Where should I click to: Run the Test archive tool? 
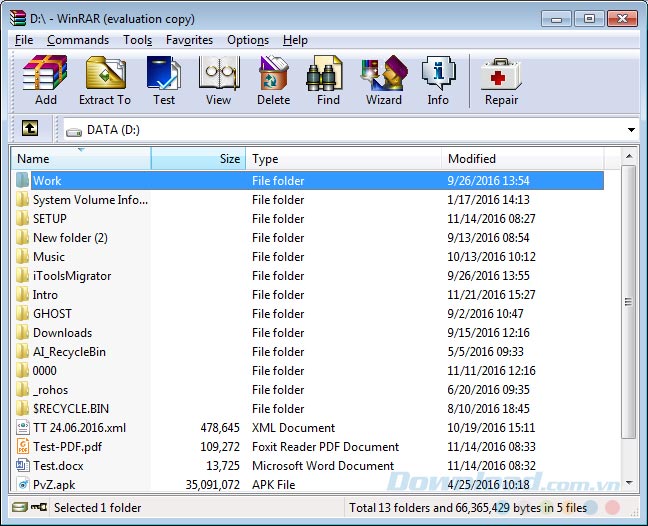164,80
